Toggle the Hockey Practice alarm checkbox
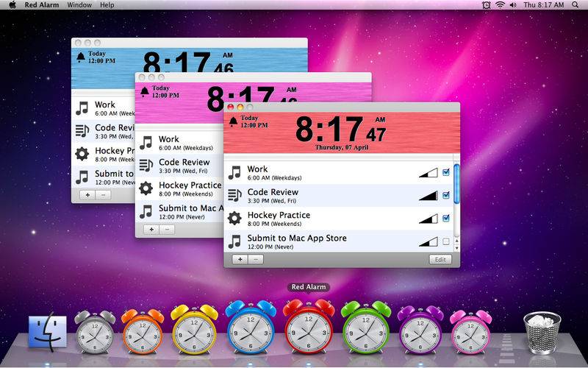This screenshot has height=368, width=588. (446, 218)
